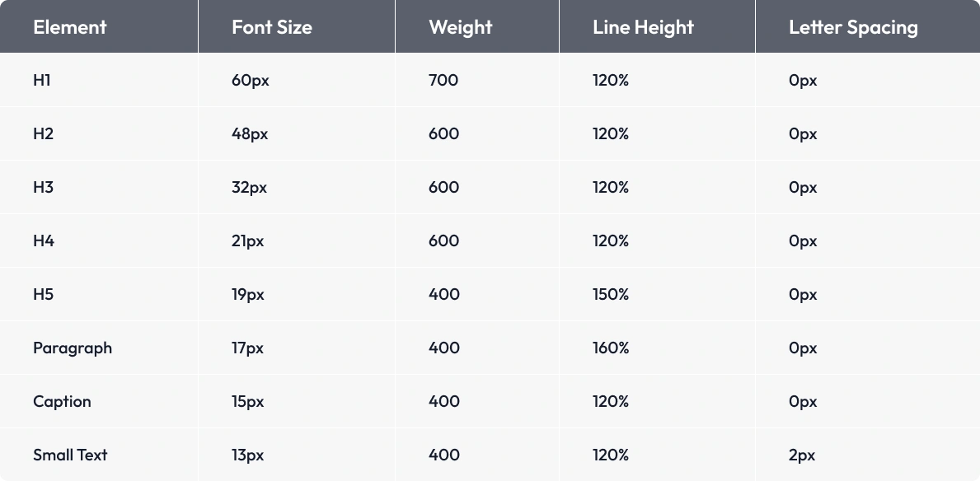This screenshot has height=481, width=980.
Task: Click the Letter Spacing column header
Action: tap(853, 27)
